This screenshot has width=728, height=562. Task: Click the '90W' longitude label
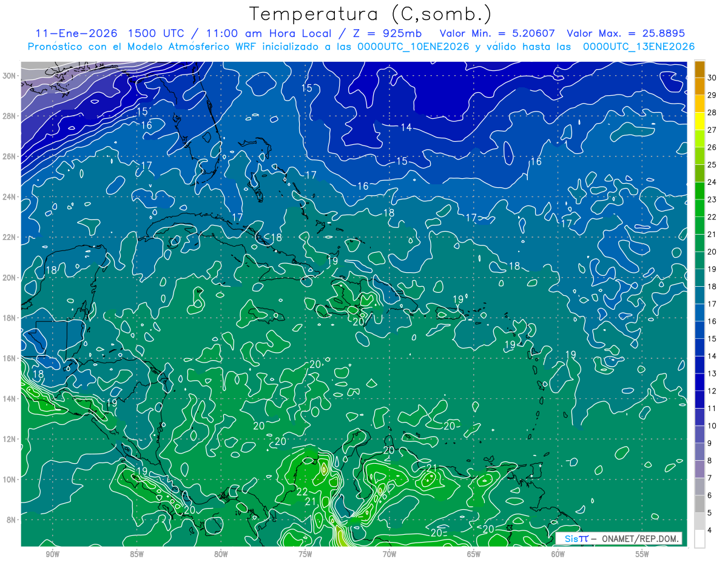point(52,554)
